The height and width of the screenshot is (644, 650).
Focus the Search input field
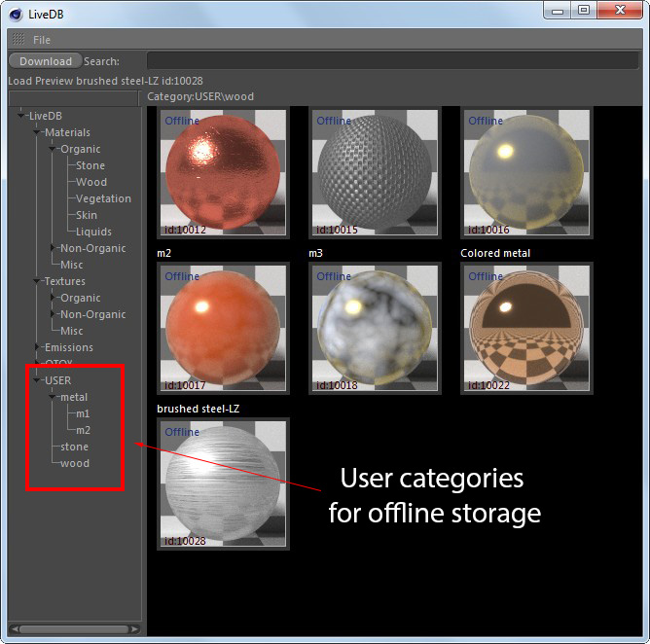(392, 61)
